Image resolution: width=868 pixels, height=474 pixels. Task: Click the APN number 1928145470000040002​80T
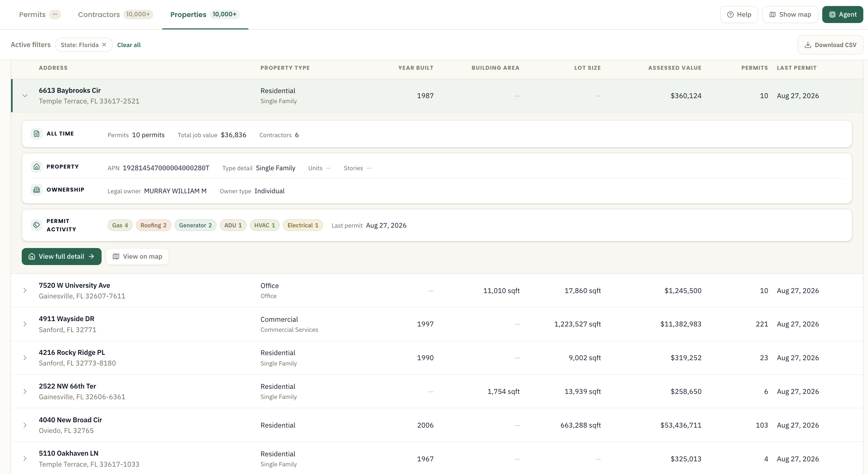click(166, 168)
